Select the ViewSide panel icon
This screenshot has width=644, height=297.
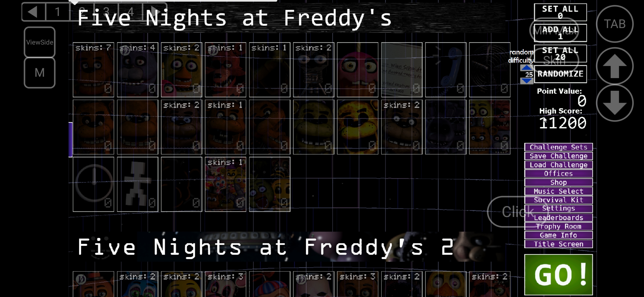39,42
